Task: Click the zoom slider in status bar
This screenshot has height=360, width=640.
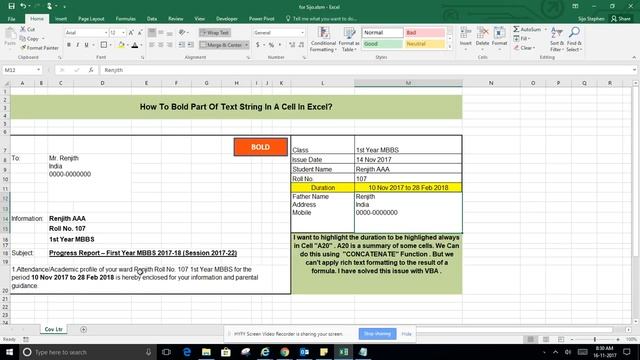Action: click(595, 339)
